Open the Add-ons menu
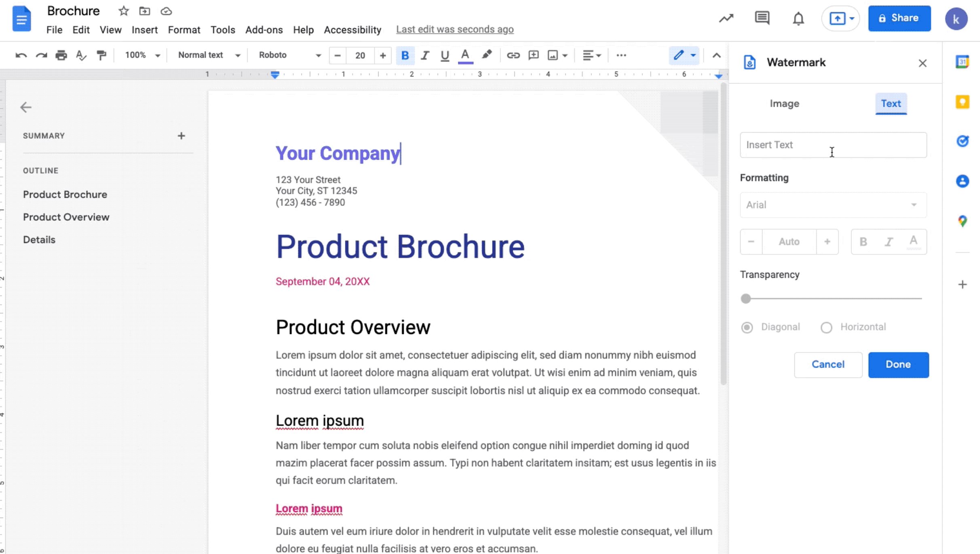The image size is (980, 554). [264, 30]
